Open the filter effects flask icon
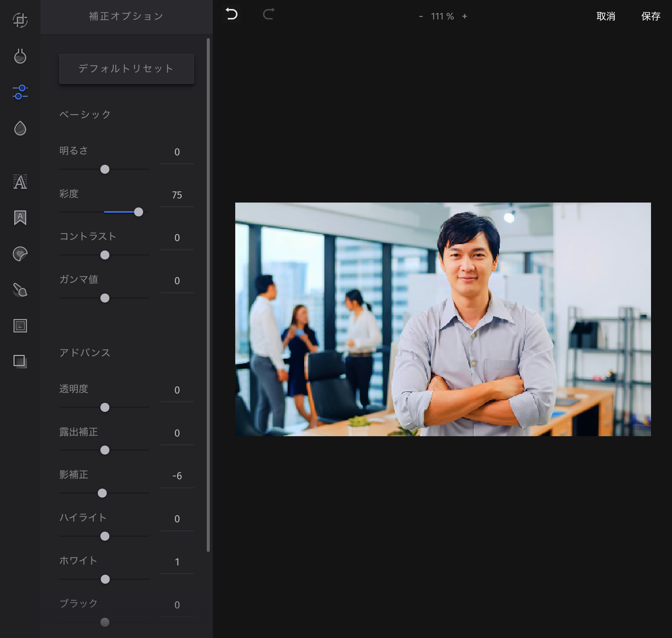This screenshot has width=672, height=638. [x=20, y=57]
